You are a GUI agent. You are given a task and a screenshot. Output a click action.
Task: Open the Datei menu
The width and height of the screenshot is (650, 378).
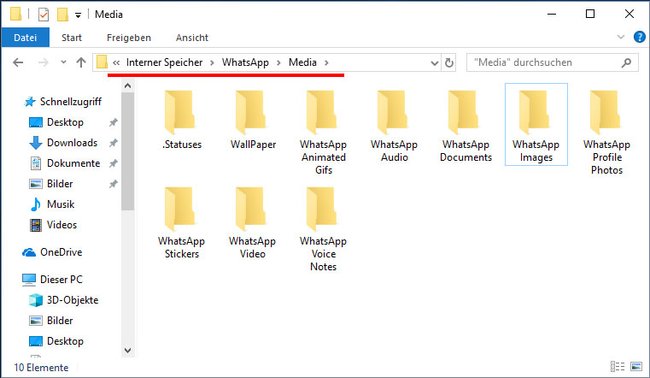click(x=25, y=38)
